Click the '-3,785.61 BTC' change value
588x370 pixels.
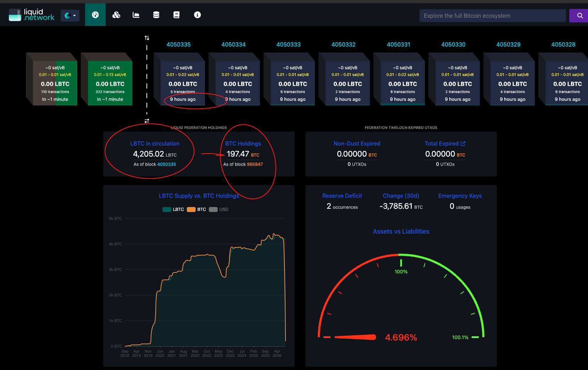[x=401, y=206]
